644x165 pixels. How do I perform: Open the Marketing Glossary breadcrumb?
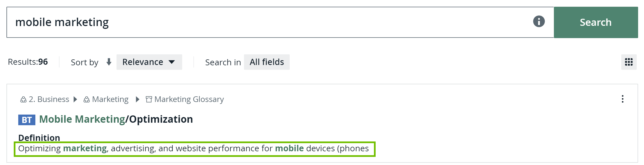pos(189,99)
